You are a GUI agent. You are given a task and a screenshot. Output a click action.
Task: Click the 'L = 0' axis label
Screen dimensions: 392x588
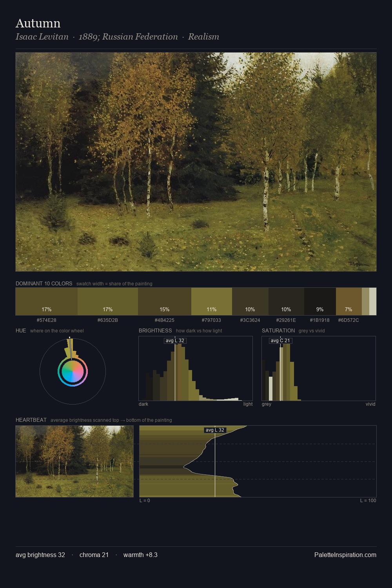click(145, 501)
